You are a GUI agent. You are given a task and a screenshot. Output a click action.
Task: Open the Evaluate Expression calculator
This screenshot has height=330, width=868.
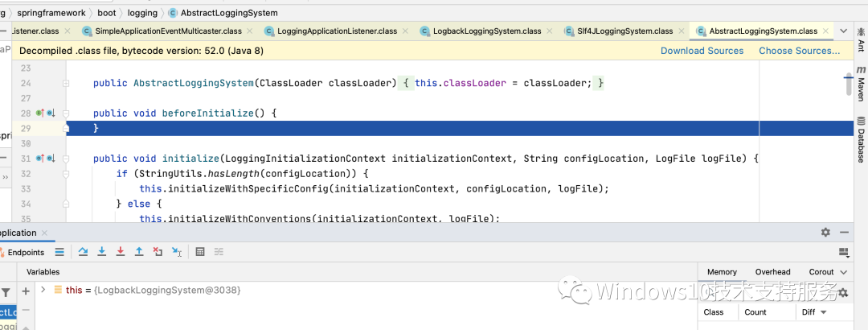200,252
